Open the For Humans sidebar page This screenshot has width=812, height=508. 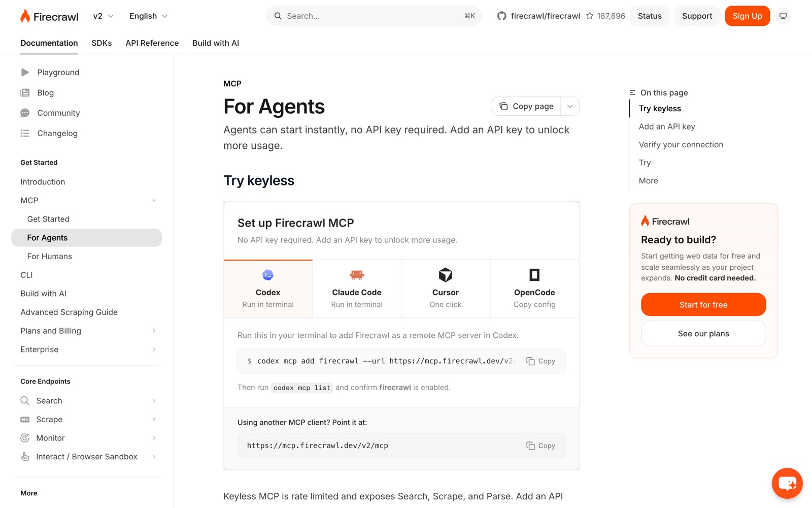[86, 257]
